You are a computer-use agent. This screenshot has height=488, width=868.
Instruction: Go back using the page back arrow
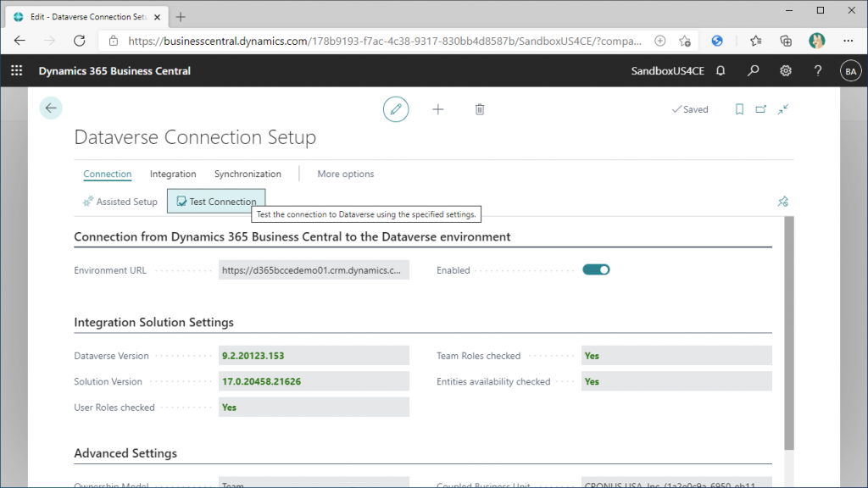pos(51,108)
